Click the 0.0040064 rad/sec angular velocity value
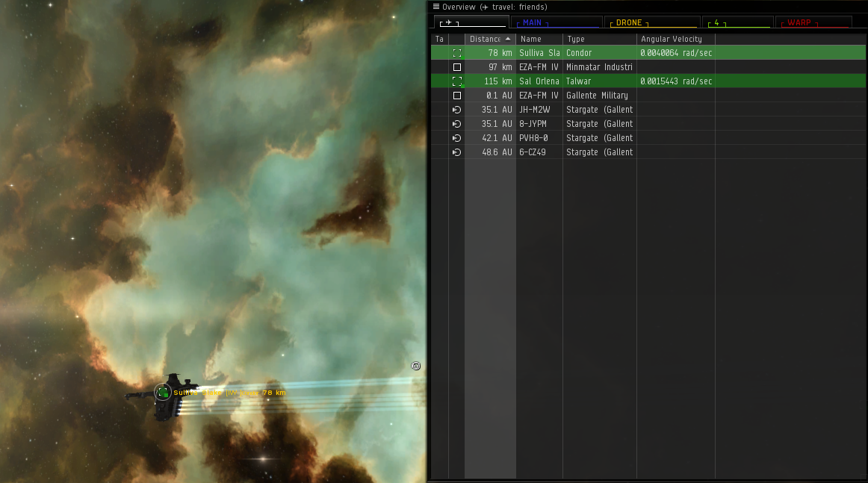868x483 pixels. click(676, 53)
